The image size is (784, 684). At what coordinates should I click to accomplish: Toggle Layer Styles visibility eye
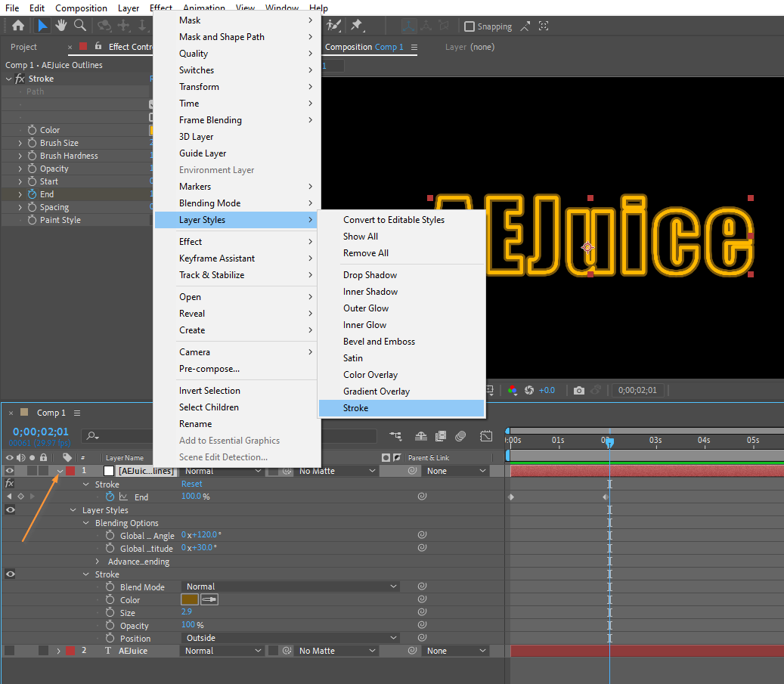point(10,510)
